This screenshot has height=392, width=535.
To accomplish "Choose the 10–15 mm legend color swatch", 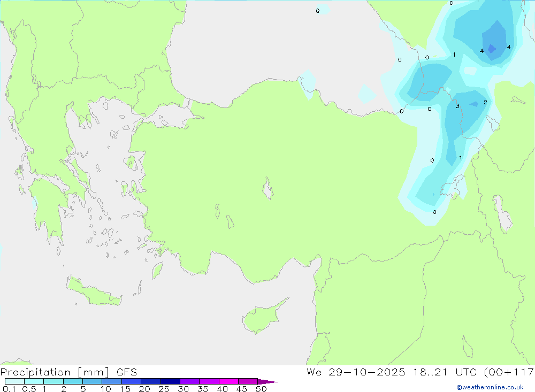I will [112, 381].
